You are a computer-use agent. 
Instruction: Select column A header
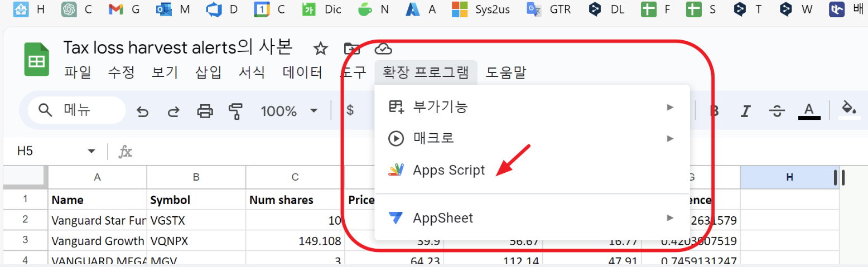pyautogui.click(x=98, y=177)
